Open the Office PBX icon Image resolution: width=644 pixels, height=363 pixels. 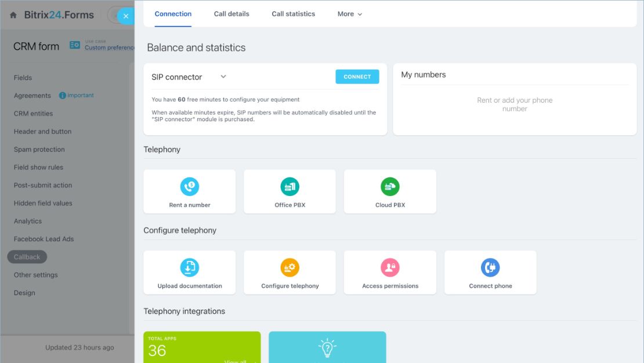(x=290, y=186)
